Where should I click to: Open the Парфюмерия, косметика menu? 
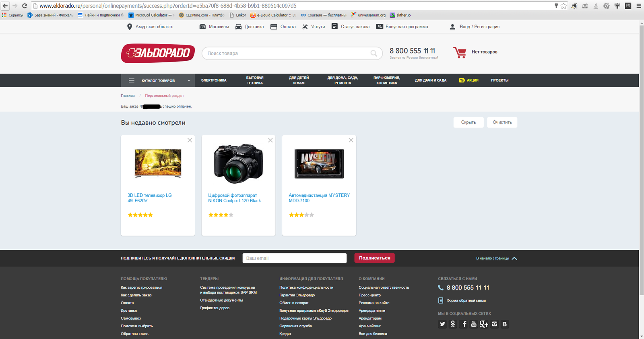[387, 80]
